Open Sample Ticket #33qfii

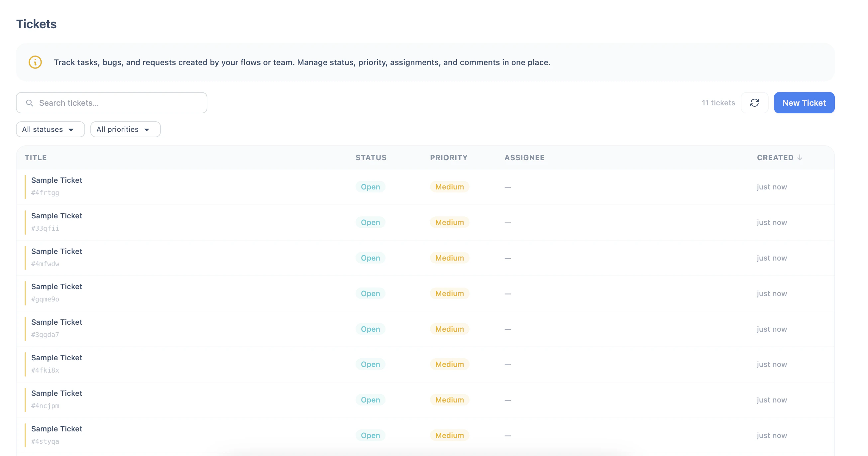coord(56,216)
